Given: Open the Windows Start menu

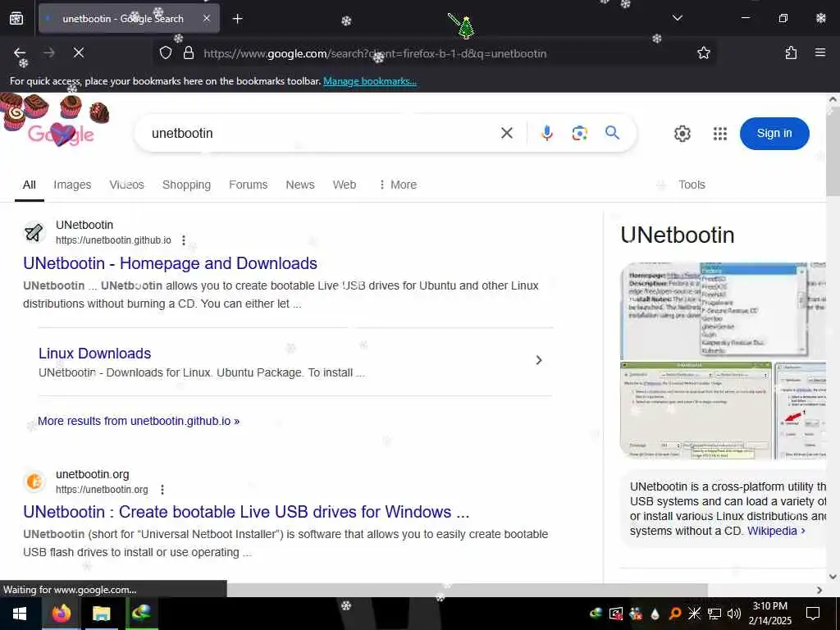Looking at the screenshot, I should click(x=20, y=614).
